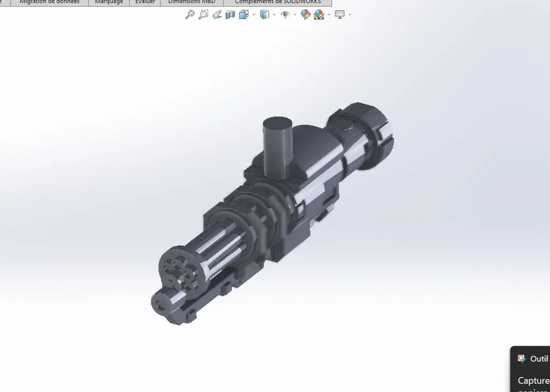The height and width of the screenshot is (392, 550).
Task: Switch to the Migration de données tab
Action: pyautogui.click(x=50, y=2)
